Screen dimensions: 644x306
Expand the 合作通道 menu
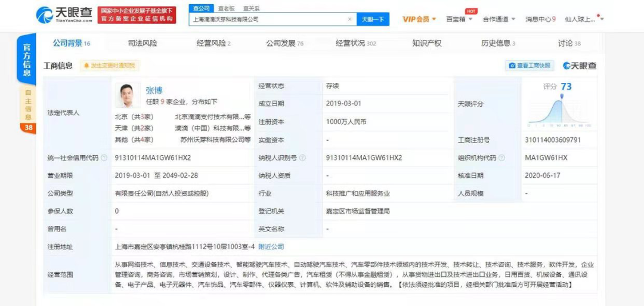(499, 19)
